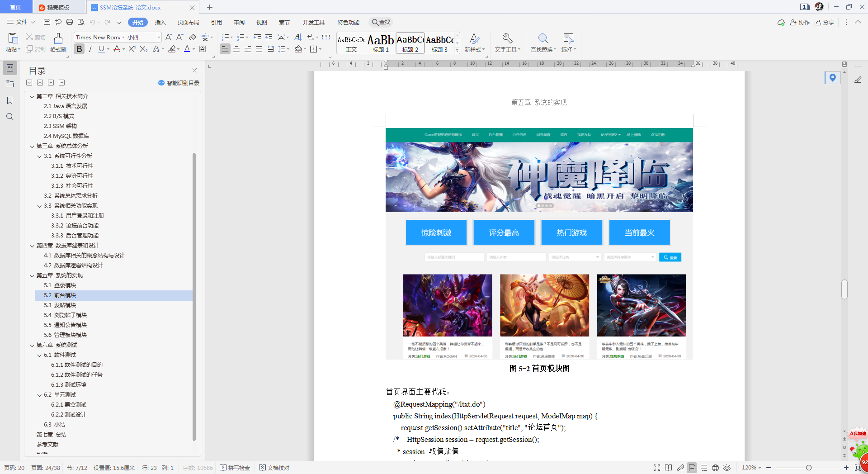This screenshot has height=474, width=868.
Task: Enable eye protection mode icon
Action: pyautogui.click(x=727, y=468)
